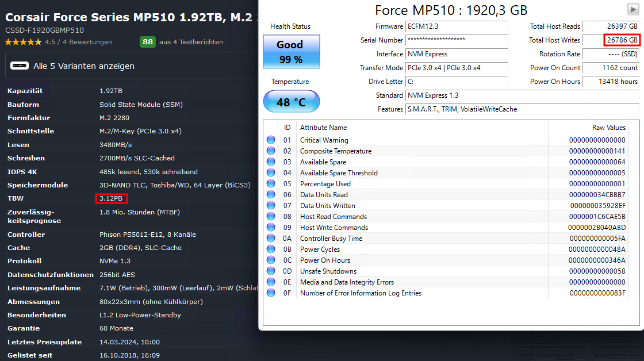Viewport: 644px width, 361px height.
Task: Click the green 88 score badge
Action: tap(147, 42)
